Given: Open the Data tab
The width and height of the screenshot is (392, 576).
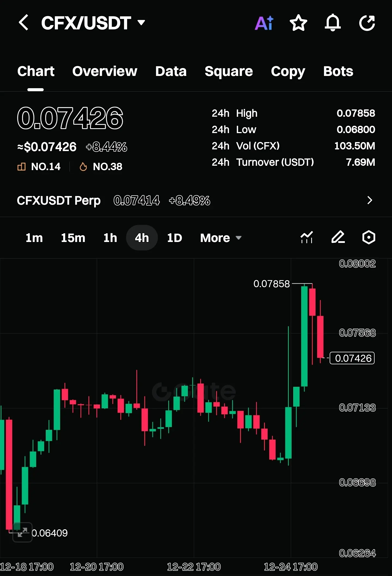Looking at the screenshot, I should pyautogui.click(x=171, y=71).
